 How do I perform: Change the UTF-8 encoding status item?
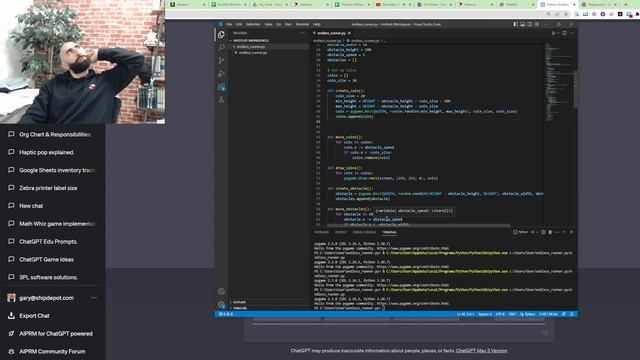500,314
